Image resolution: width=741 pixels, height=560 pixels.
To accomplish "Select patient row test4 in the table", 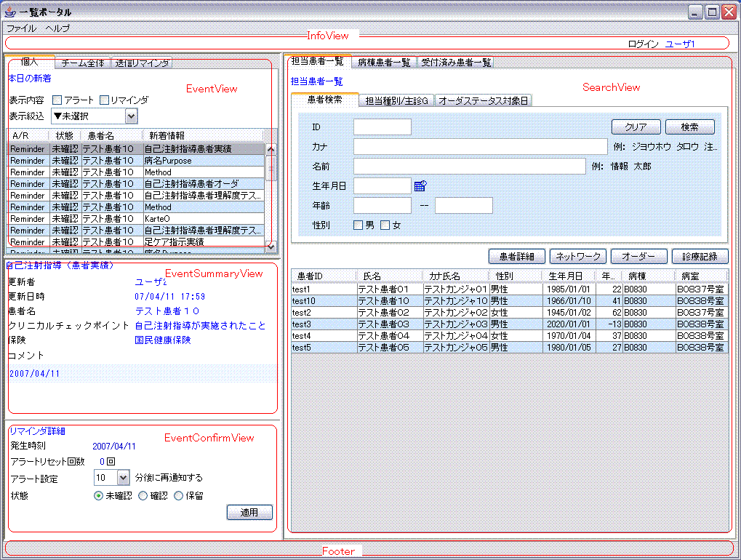I will tap(510, 335).
